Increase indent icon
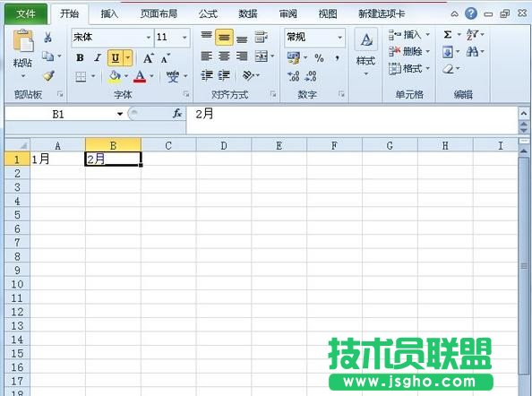Screen dimensions: 532x396 tap(224, 75)
